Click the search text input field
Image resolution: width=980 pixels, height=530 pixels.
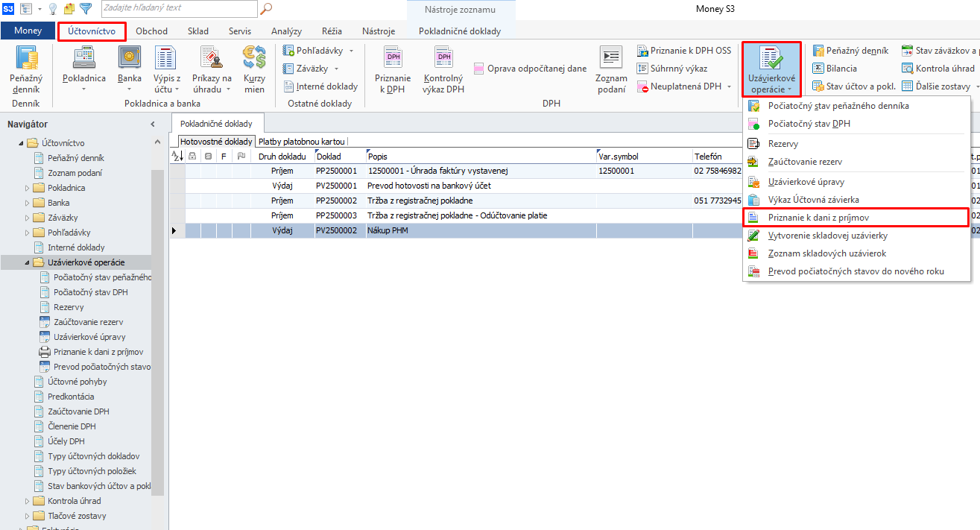point(177,8)
